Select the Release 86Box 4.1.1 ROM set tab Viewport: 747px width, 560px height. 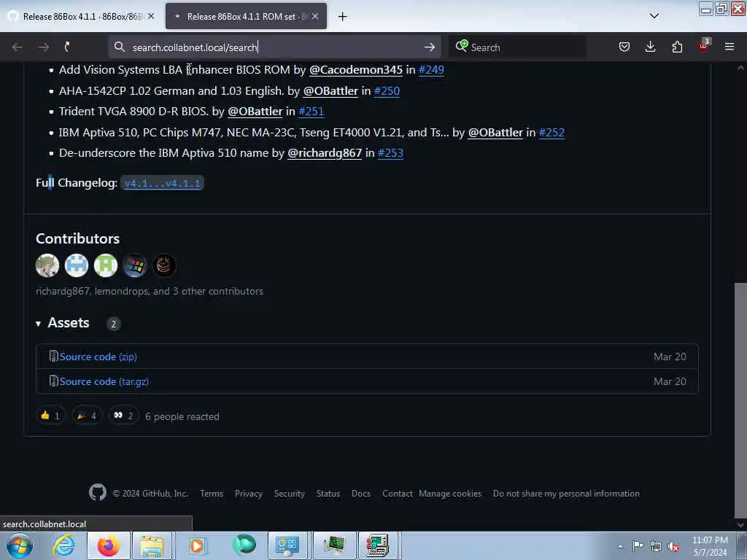(246, 16)
